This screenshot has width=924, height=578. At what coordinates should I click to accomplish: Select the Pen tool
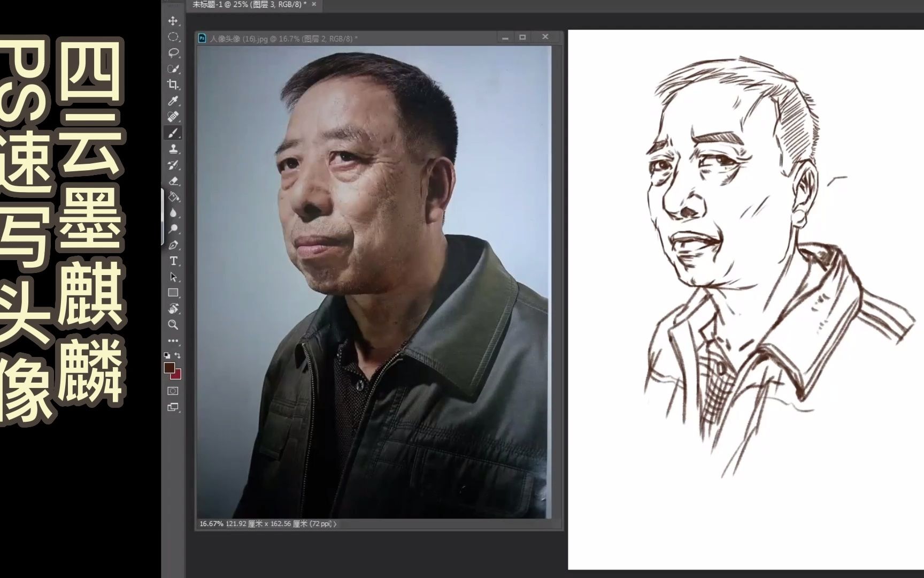click(x=173, y=245)
